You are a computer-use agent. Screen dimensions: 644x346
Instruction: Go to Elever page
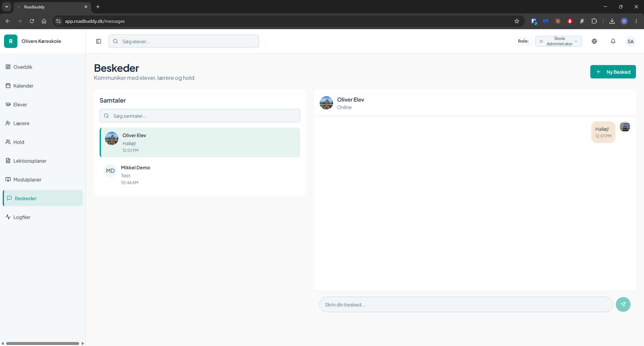point(43,104)
